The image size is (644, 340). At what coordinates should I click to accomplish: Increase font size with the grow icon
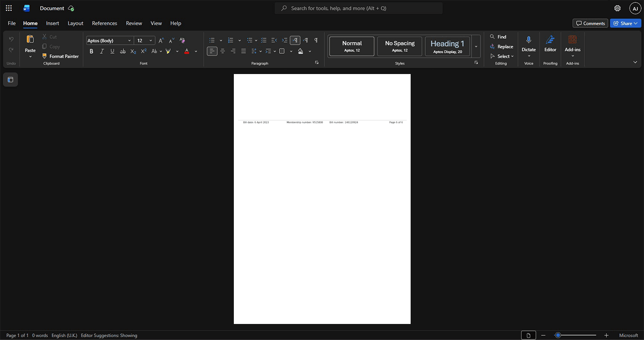[161, 41]
